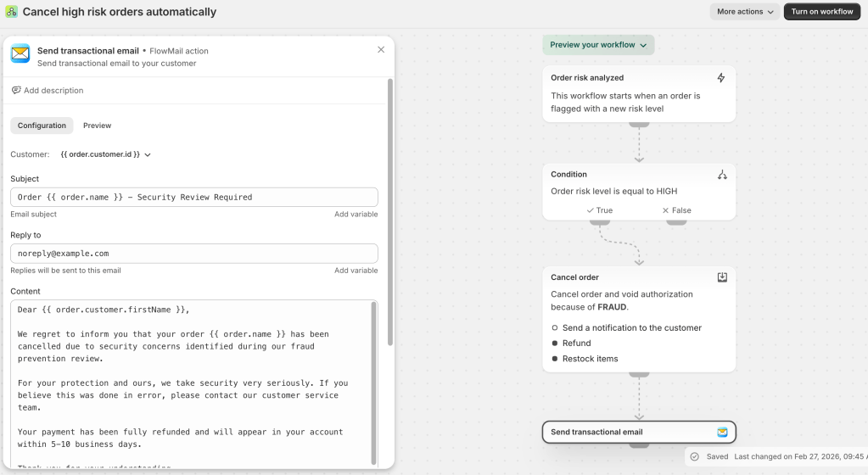Select the Send a notification to customer option
The image size is (868, 475).
click(555, 327)
